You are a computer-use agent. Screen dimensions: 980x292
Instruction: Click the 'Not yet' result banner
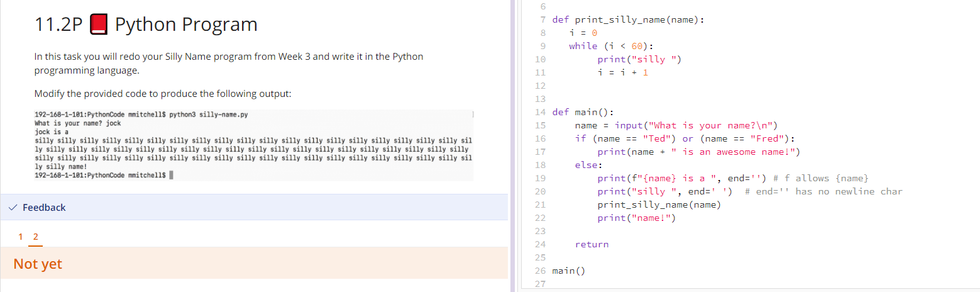pos(254,263)
